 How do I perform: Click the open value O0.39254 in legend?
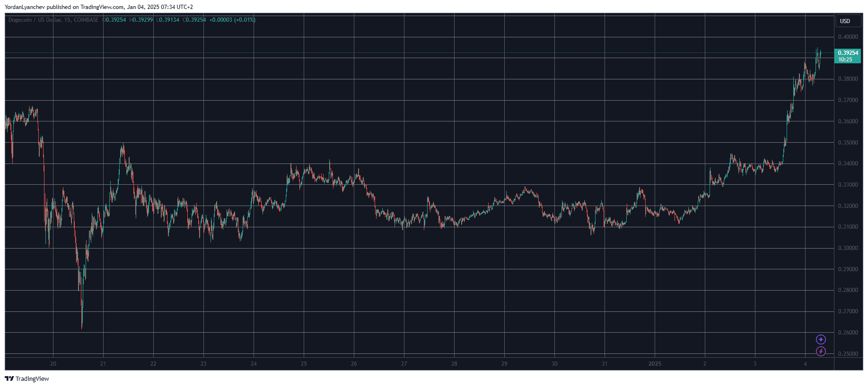point(114,20)
